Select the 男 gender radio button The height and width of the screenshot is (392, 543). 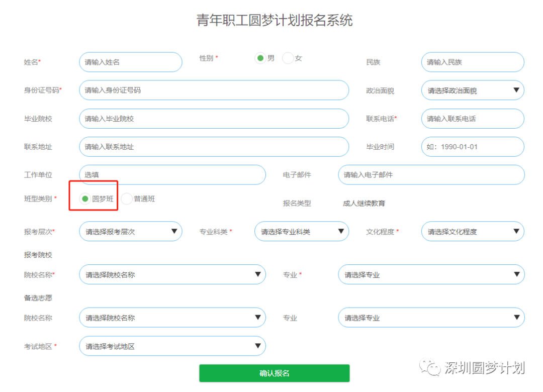coord(261,58)
